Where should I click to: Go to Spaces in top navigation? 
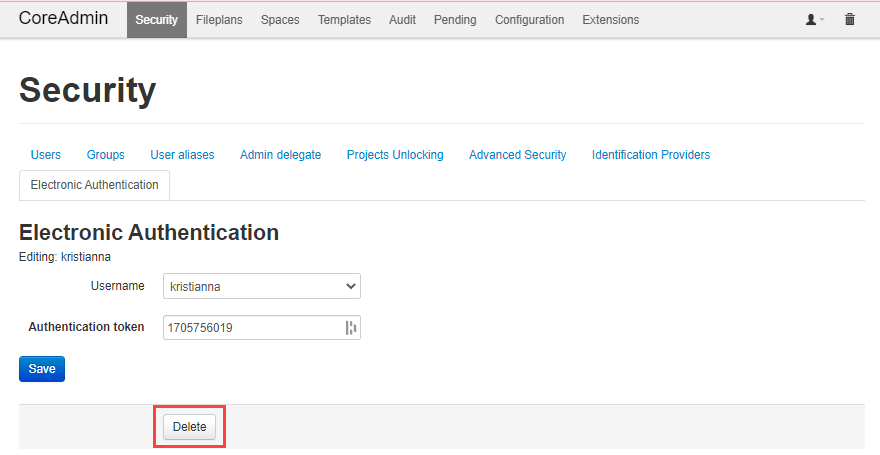[280, 20]
